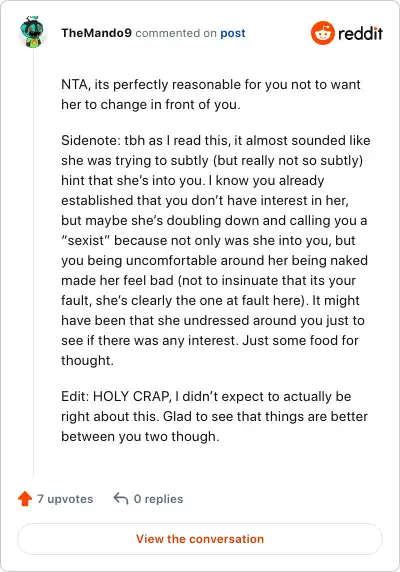The height and width of the screenshot is (572, 400).
Task: Click the "Sidenote: tbh" paragraph
Action: [x=215, y=250]
